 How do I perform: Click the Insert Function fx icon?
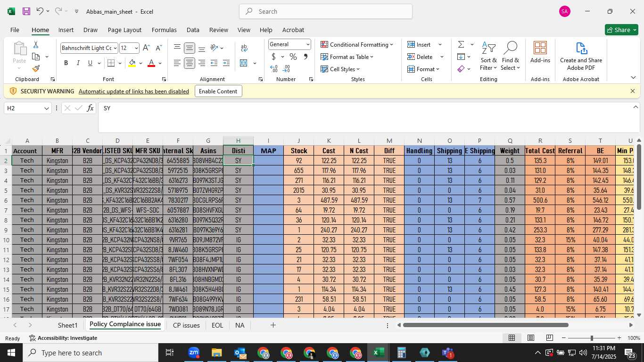(x=91, y=108)
